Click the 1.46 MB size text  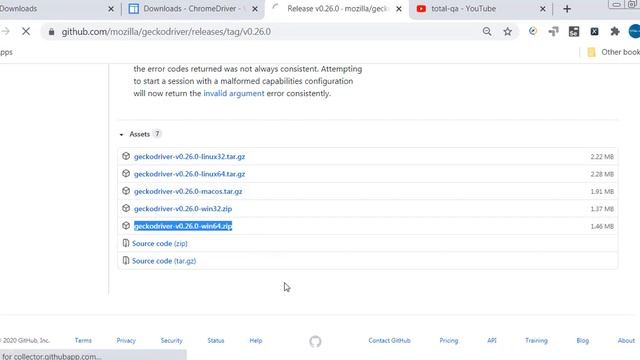(x=602, y=226)
